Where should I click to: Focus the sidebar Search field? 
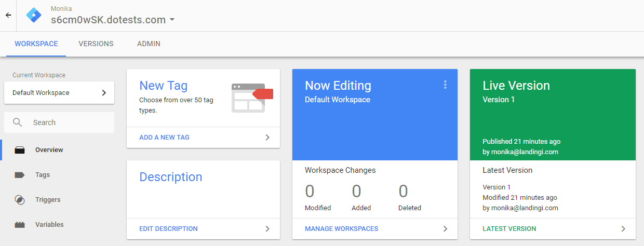coord(59,122)
